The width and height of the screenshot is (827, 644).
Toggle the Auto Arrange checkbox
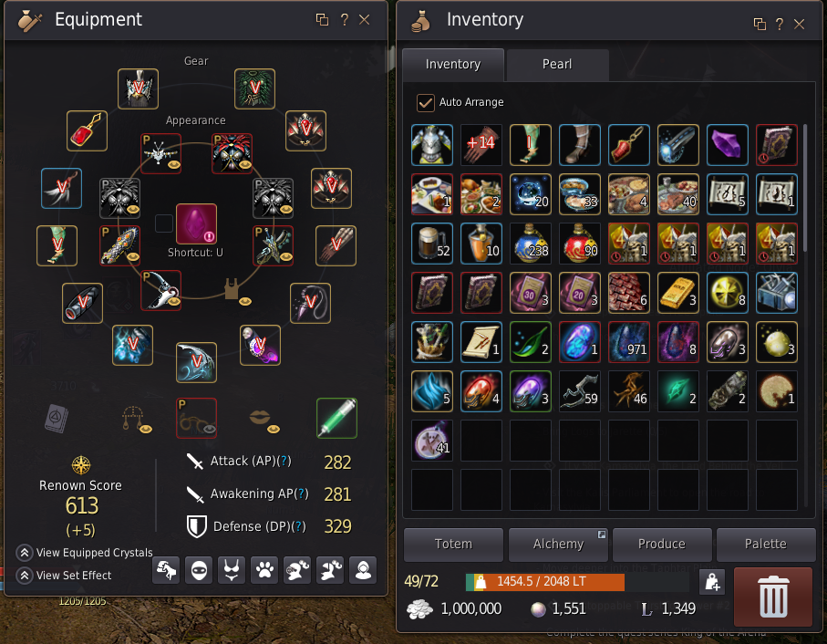point(425,102)
